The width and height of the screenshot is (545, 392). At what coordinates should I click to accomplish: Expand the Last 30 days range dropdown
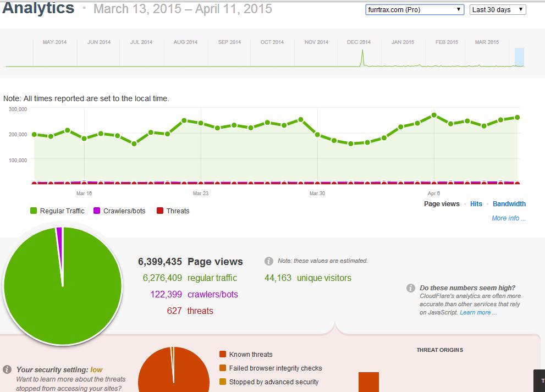(x=498, y=10)
